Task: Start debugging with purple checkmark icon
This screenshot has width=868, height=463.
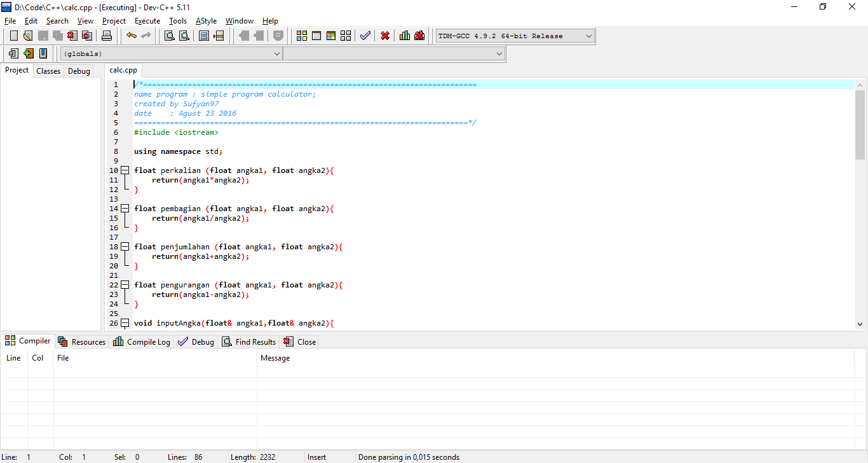Action: [x=365, y=36]
